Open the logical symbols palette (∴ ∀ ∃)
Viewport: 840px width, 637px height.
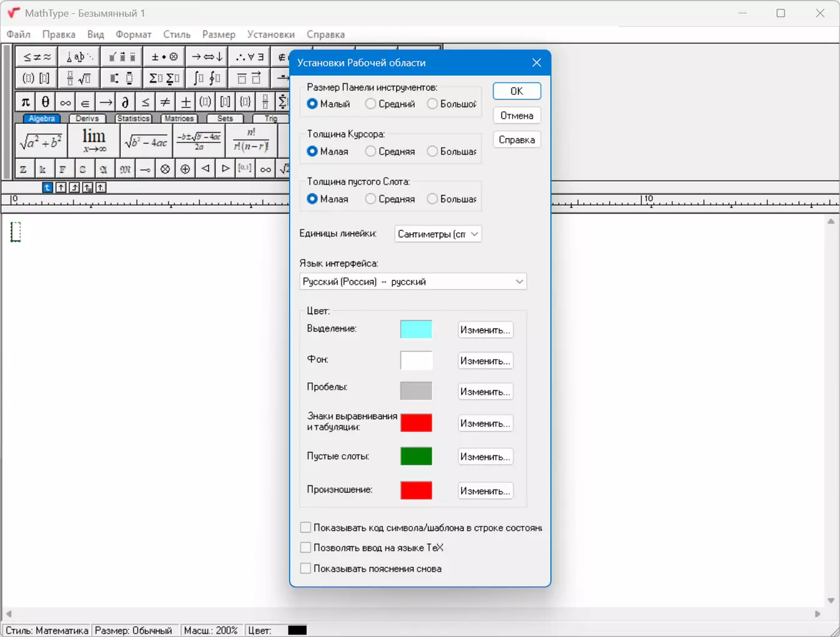(249, 57)
